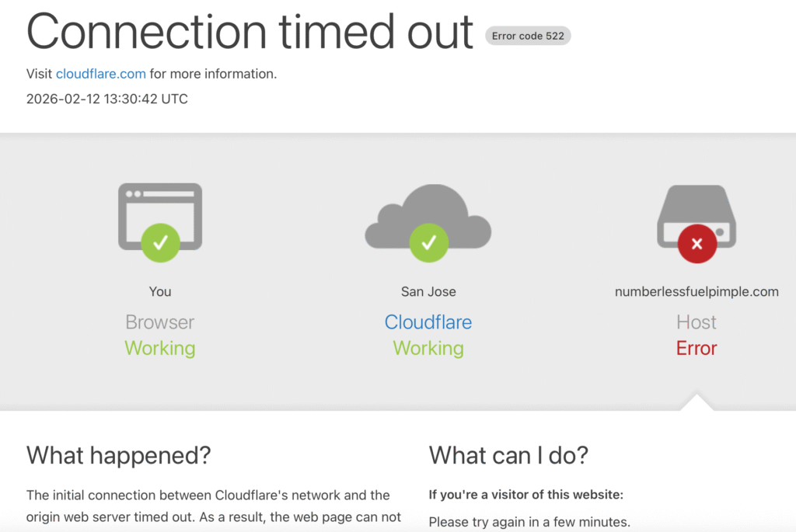Click the gray cloud icon
The height and width of the screenshot is (532, 796).
tap(428, 216)
